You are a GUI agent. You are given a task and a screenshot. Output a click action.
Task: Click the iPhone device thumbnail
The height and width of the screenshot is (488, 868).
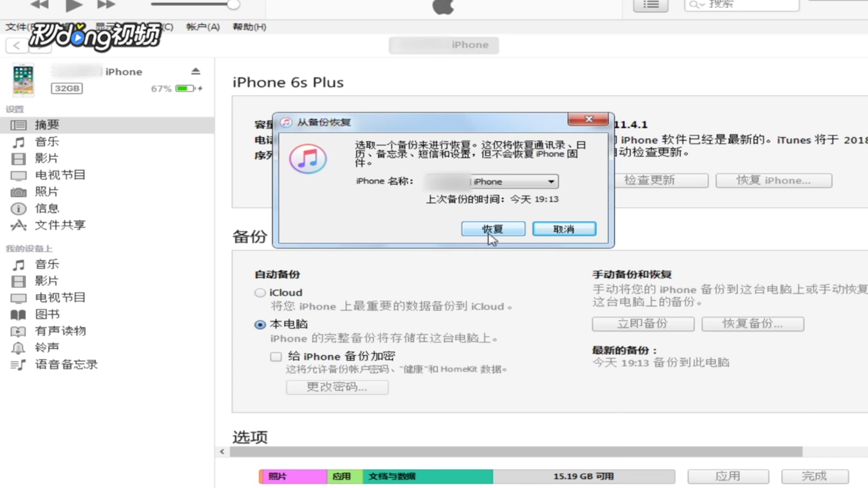pyautogui.click(x=23, y=80)
